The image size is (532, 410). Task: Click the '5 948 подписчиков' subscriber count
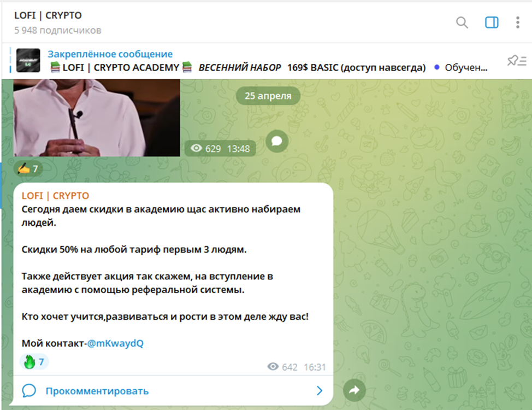[58, 30]
